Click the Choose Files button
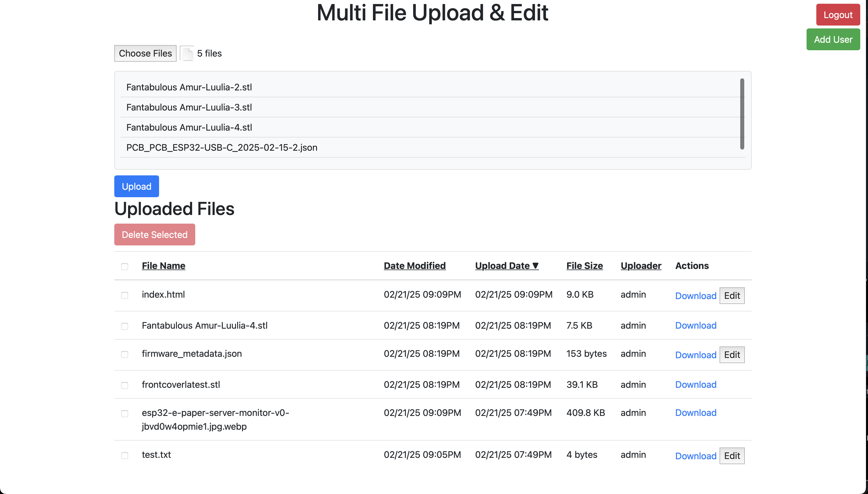 145,53
